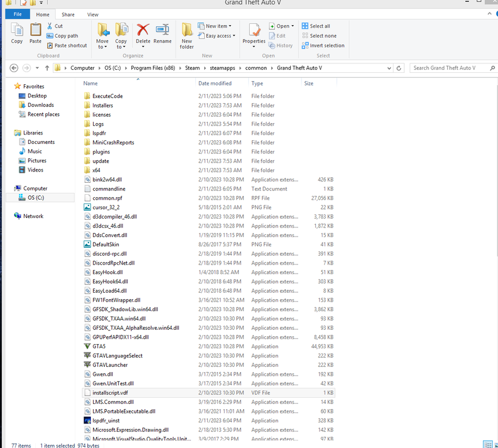Screen dimensions: 498x448
Task: Click the Refresh icon in the address bar
Action: (x=398, y=67)
